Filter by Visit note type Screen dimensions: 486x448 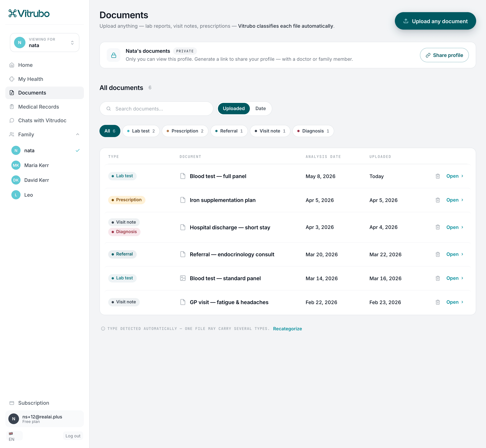coord(270,131)
